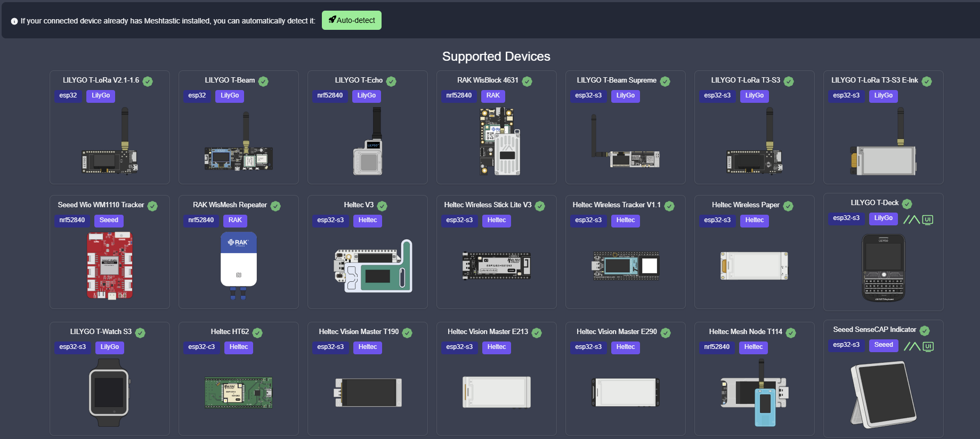980x439 pixels.
Task: Choose the Heltec Mesh Node T114 image
Action: coord(754,393)
